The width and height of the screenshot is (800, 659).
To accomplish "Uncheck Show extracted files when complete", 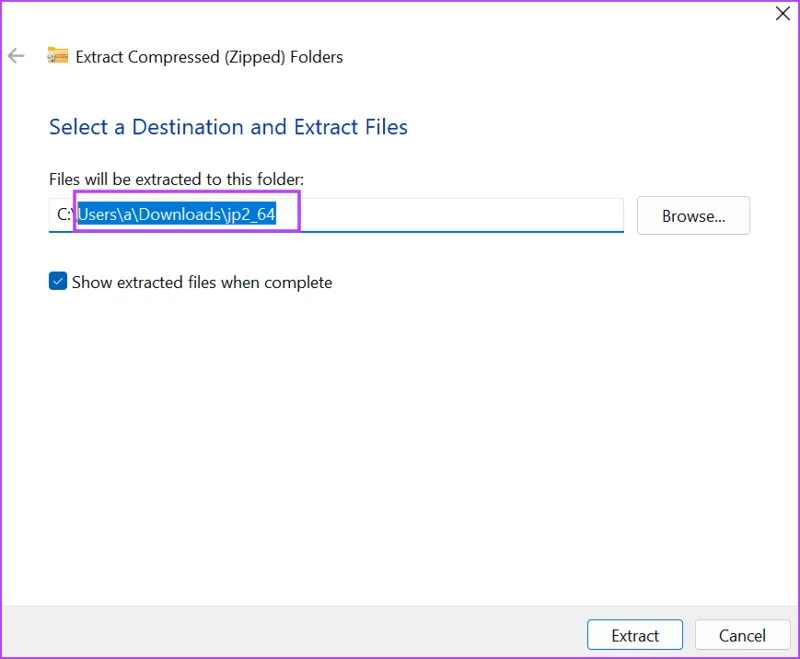I will point(58,281).
